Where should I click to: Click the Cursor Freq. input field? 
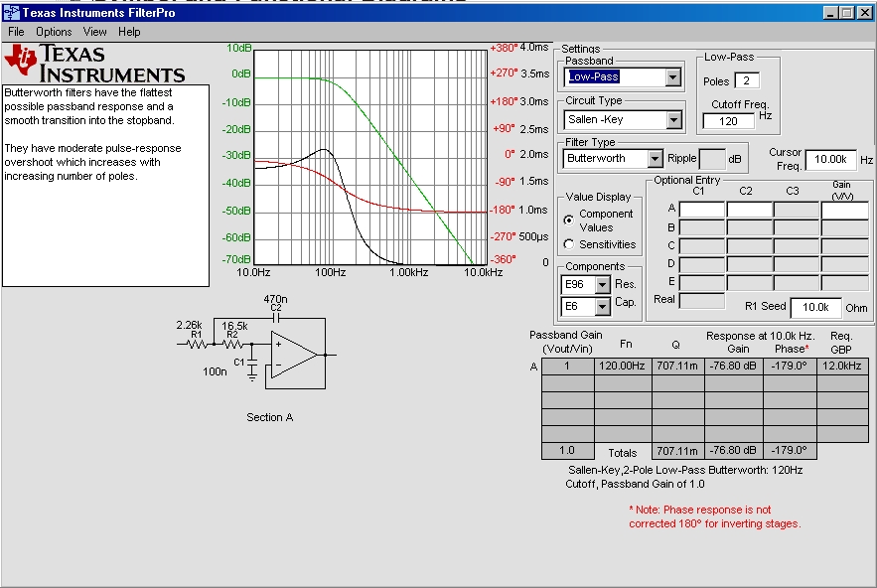pyautogui.click(x=830, y=160)
